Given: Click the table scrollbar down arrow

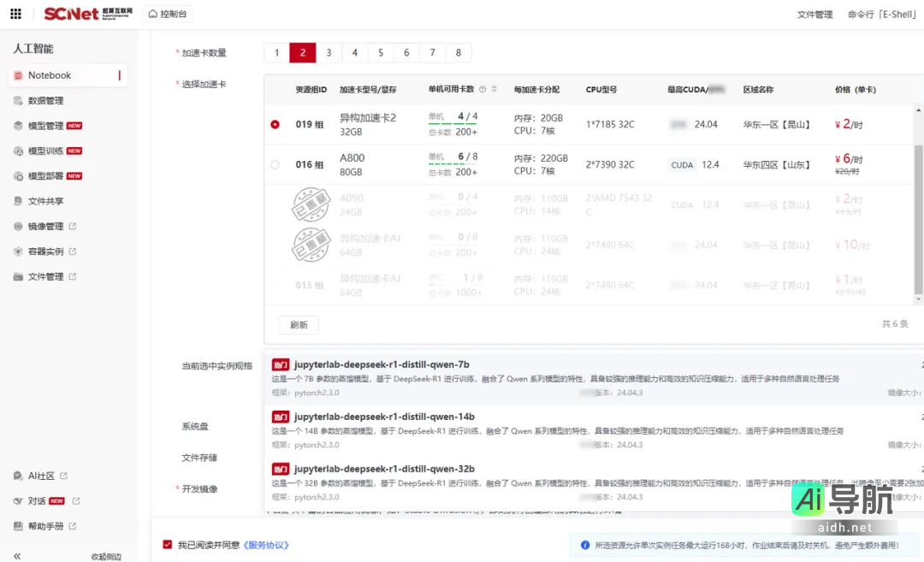Looking at the screenshot, I should coord(918,299).
